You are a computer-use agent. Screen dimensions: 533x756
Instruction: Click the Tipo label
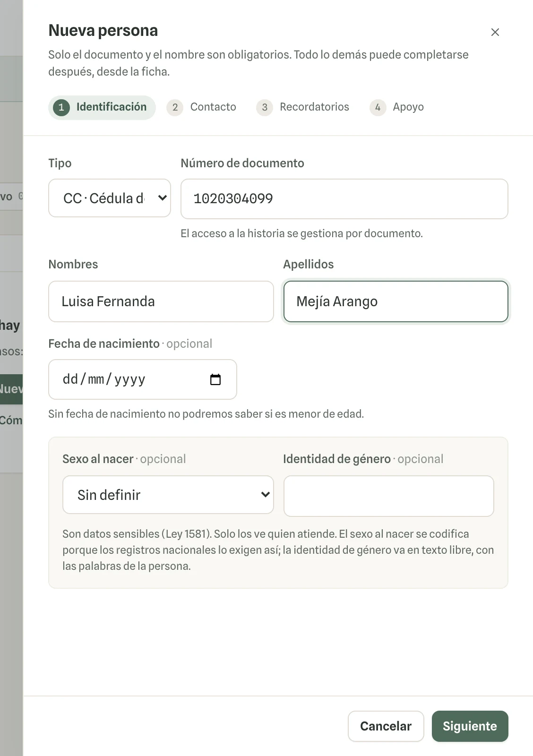(60, 163)
